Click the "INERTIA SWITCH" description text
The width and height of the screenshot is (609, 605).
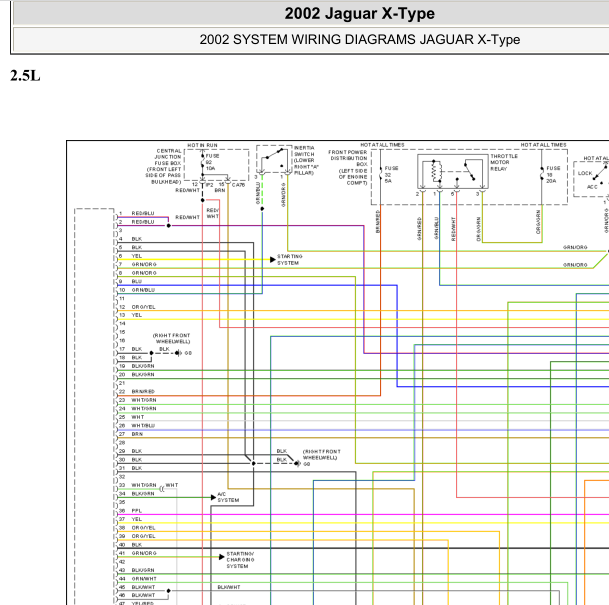click(306, 160)
